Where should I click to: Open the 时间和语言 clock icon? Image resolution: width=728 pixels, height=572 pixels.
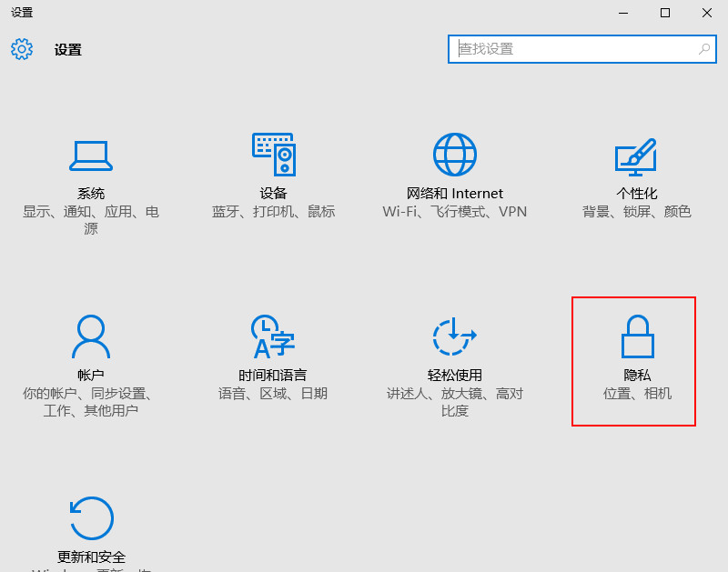(x=273, y=336)
